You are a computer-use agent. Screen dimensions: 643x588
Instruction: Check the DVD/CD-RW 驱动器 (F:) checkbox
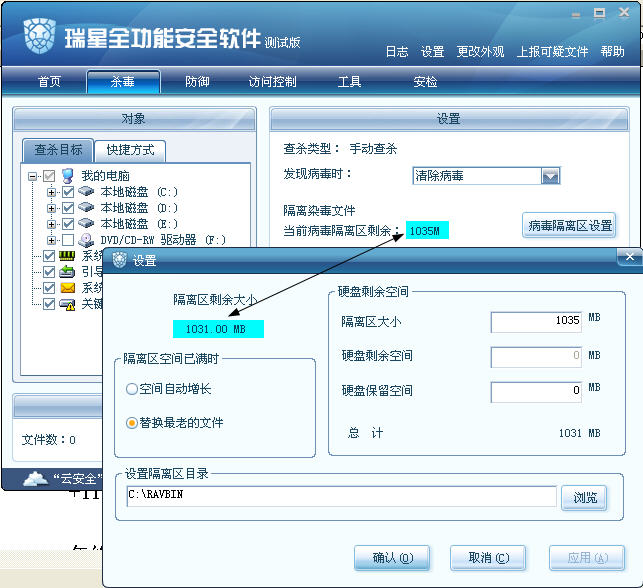click(x=68, y=240)
